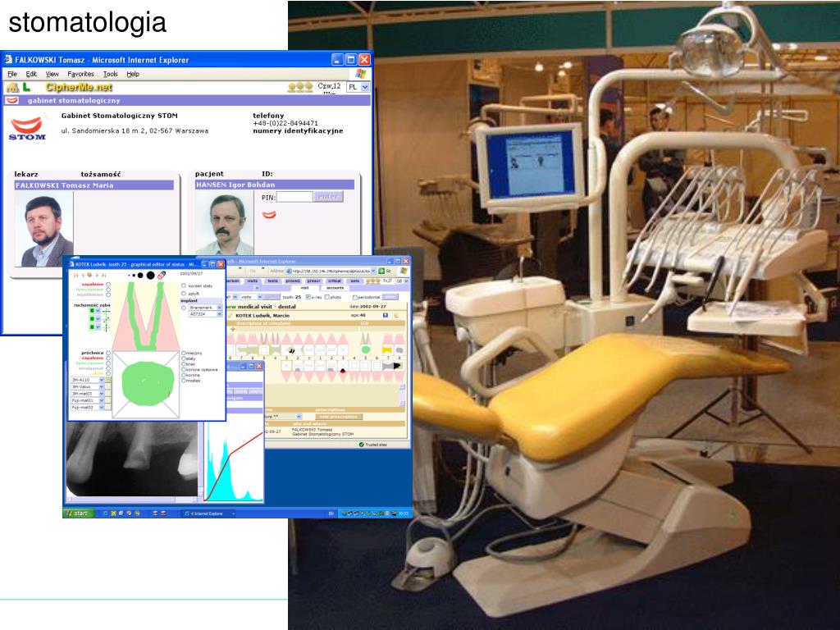Toggle the x-ray checkbox
Screen dimensions: 840x630
click(x=308, y=297)
